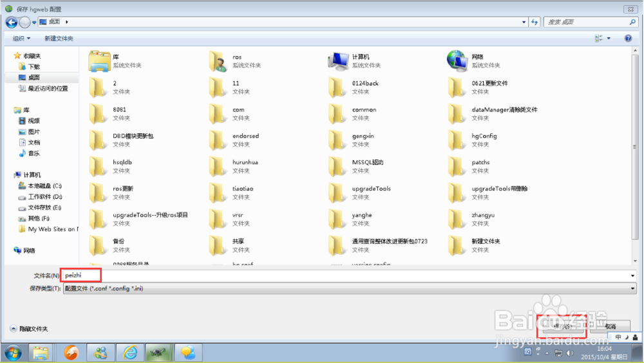Screen dimensions: 644x363
Task: Open the view options dropdown arrow
Action: coord(609,38)
